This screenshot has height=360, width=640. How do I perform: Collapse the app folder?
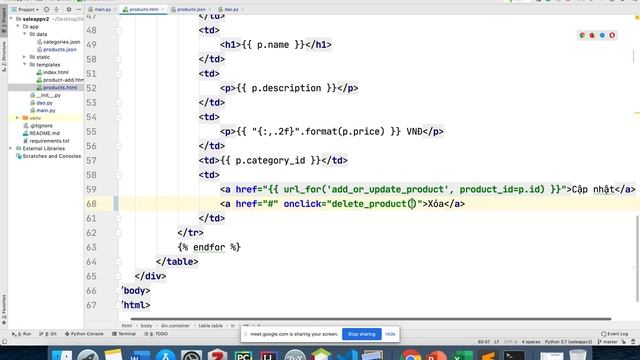tap(18, 27)
